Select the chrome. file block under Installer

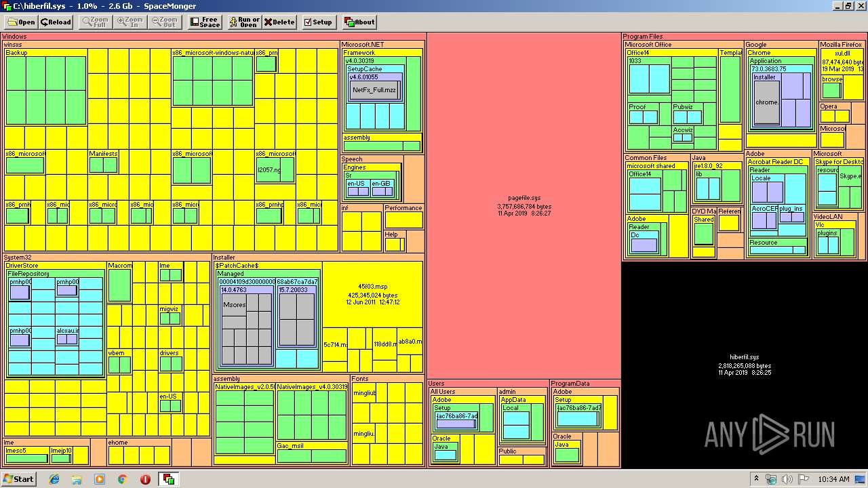[x=766, y=102]
